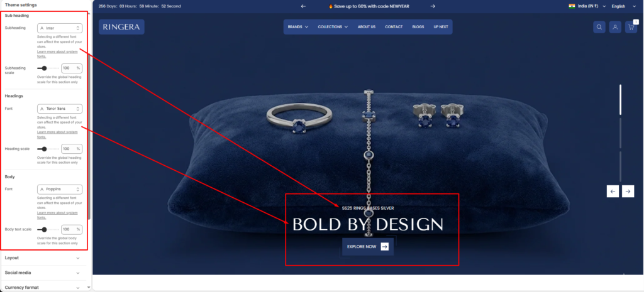Open the BRANDS navigation menu
This screenshot has width=644, height=292.
(x=298, y=27)
